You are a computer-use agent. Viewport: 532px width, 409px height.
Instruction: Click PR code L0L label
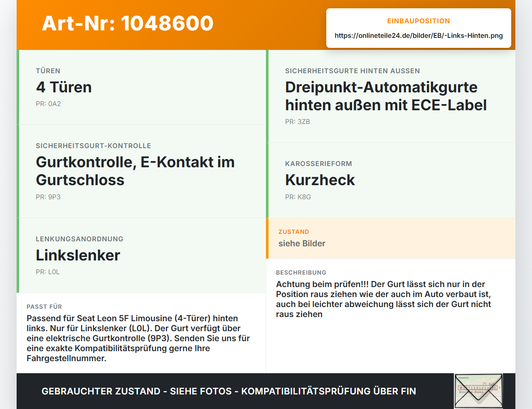48,272
